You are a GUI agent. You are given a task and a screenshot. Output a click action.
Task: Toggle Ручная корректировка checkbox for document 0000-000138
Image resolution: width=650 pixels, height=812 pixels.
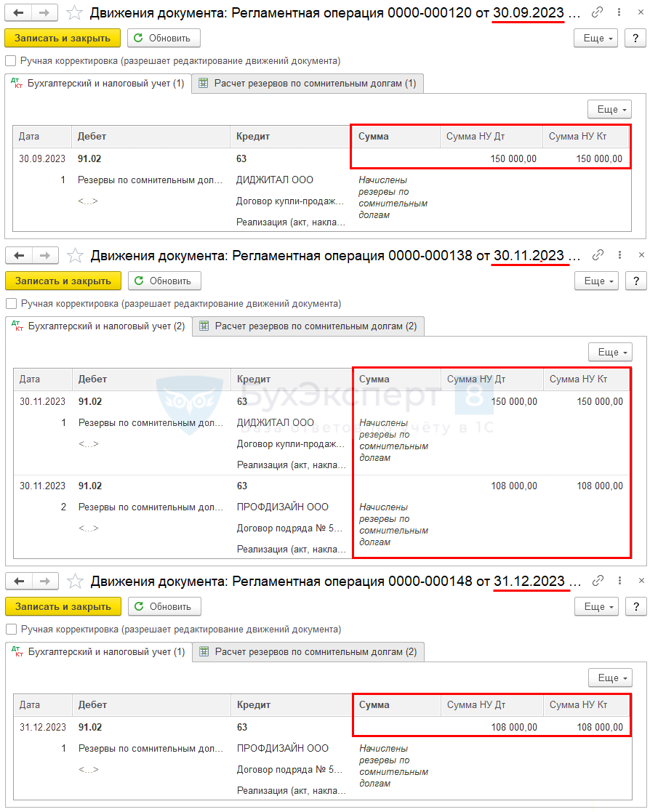click(x=11, y=304)
